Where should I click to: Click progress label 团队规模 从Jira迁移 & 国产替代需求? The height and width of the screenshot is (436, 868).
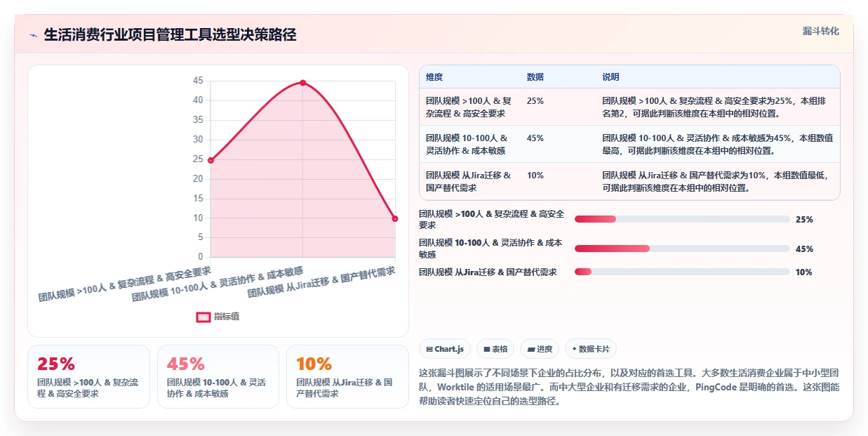488,272
